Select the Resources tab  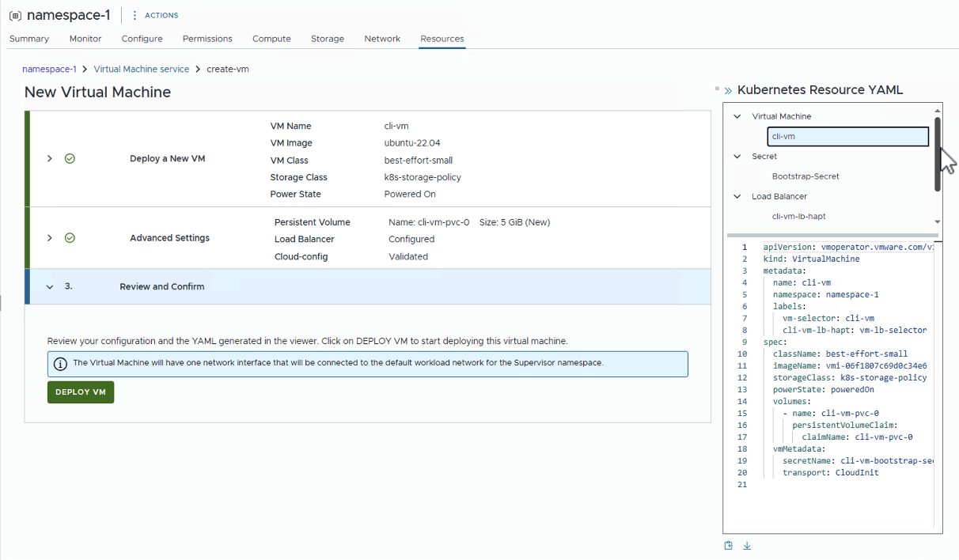442,39
